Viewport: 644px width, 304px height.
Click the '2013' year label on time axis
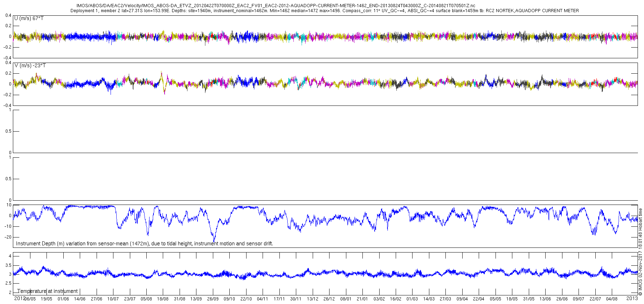pyautogui.click(x=632, y=298)
